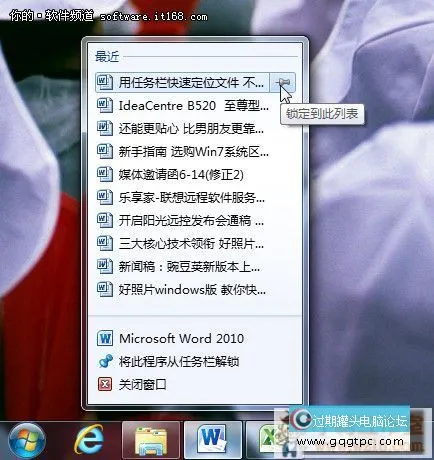Open recent file 新闻稿：豌豆荚新版本上

tap(195, 267)
